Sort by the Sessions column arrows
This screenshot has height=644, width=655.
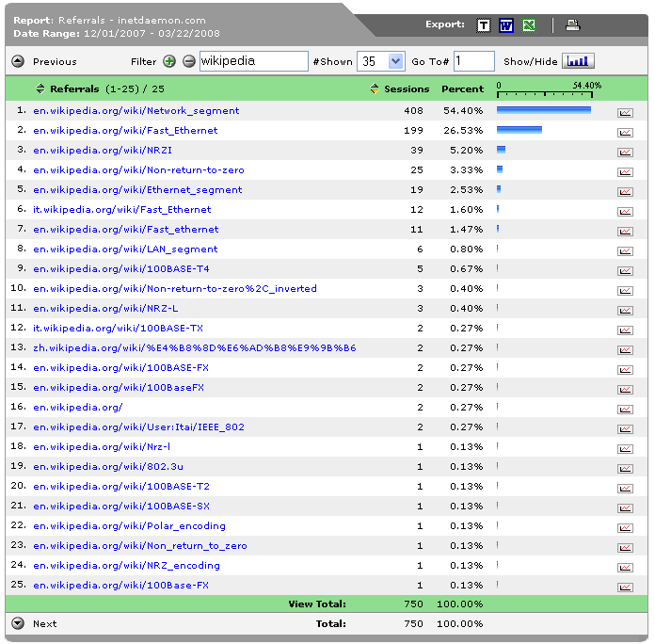(x=375, y=89)
